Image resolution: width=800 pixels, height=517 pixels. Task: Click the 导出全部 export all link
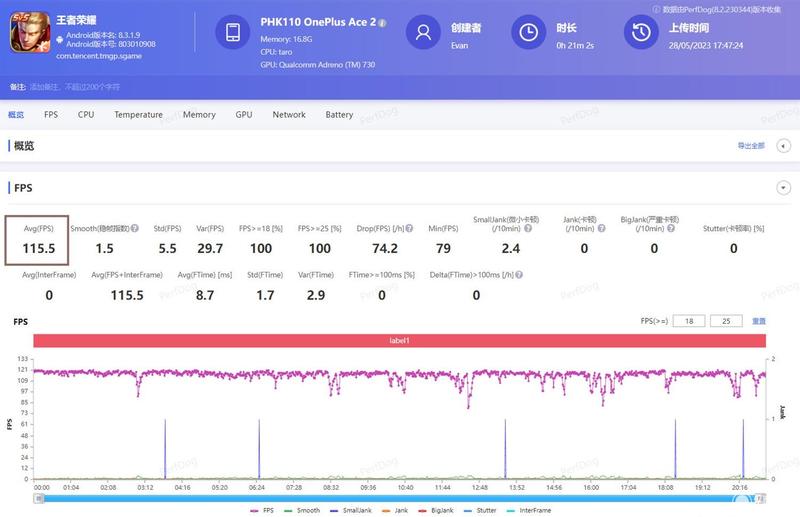click(751, 146)
